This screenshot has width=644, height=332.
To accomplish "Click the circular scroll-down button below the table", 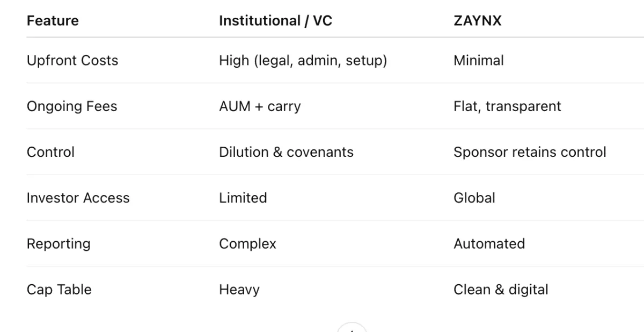I will coord(351,328).
